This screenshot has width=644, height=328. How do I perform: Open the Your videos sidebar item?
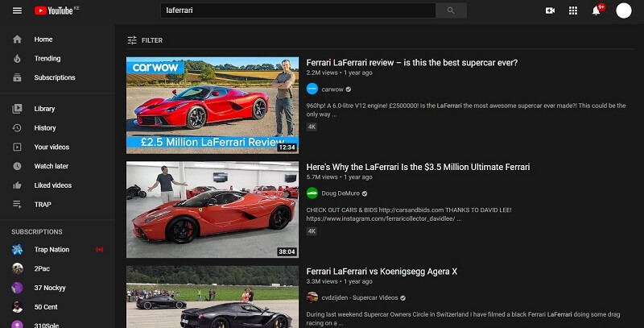[x=57, y=147]
